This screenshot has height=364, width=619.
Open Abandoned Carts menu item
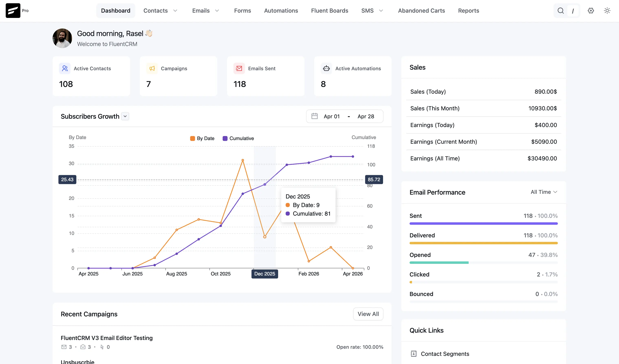(x=422, y=11)
